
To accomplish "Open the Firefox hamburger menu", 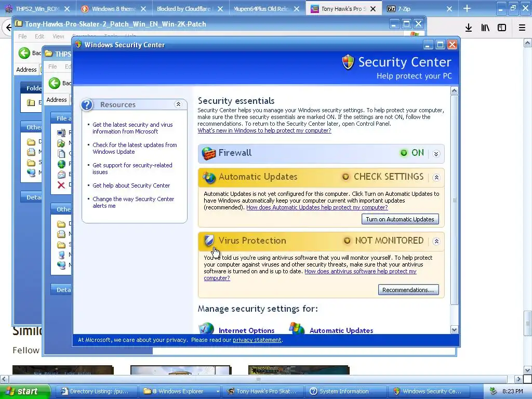I will tap(522, 28).
